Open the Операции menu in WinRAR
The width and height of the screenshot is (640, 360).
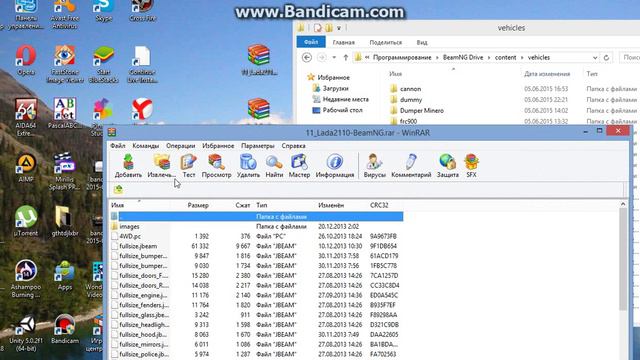[x=180, y=146]
